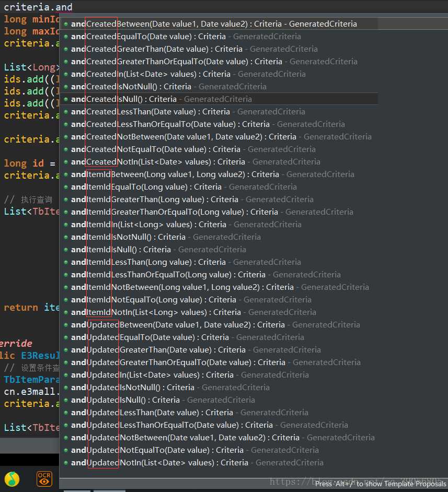Select andItemIdLessThan(Long value) proposal

[x=219, y=262]
